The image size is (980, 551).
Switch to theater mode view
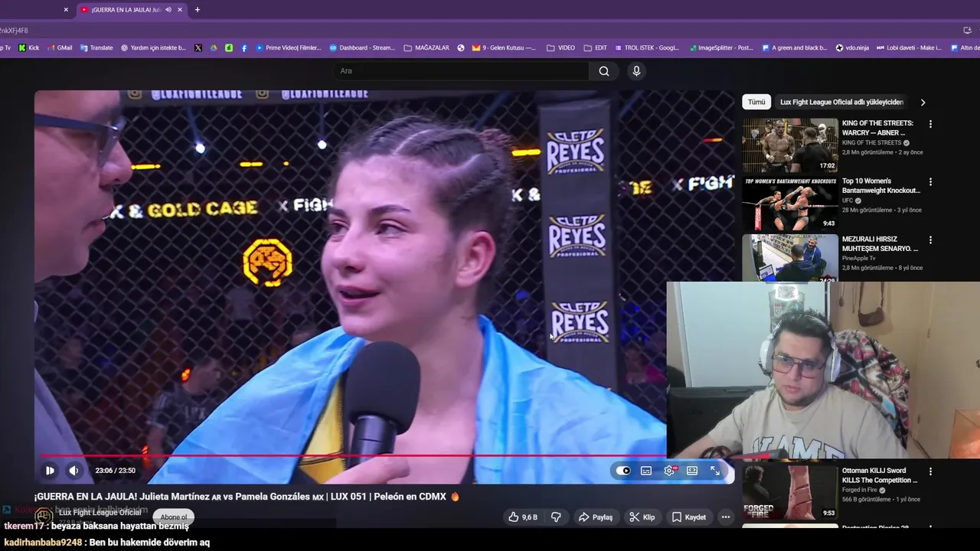coord(692,471)
